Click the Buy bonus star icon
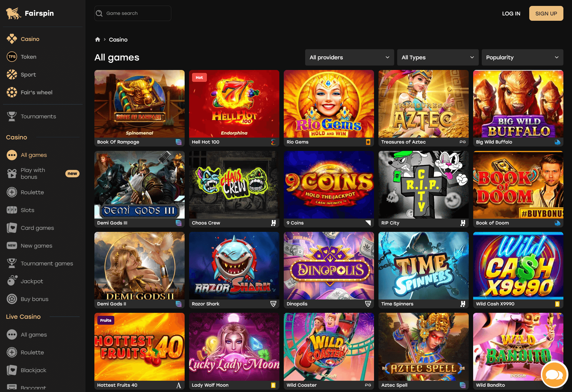This screenshot has height=392, width=572. click(x=12, y=299)
